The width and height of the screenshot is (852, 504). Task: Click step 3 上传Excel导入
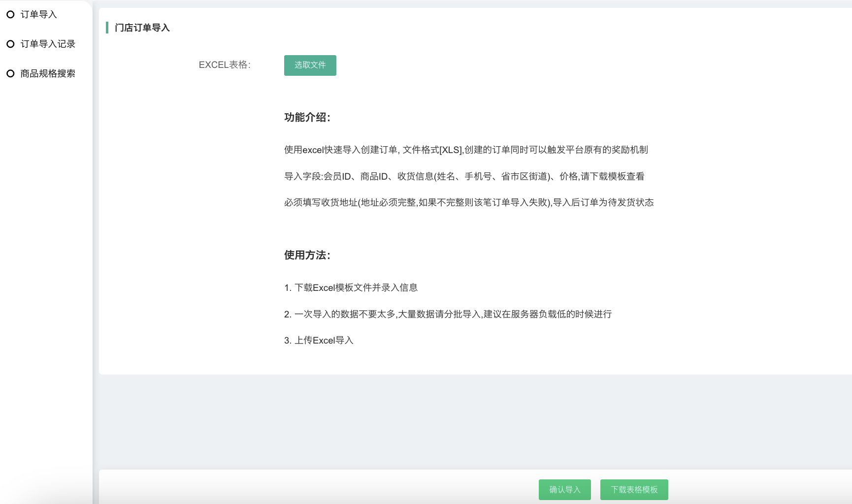(x=319, y=341)
